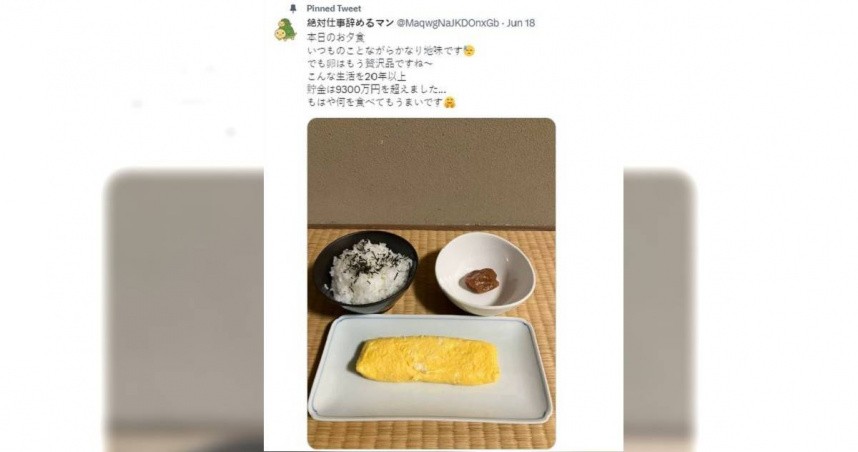The width and height of the screenshot is (858, 452).
Task: Click the first tweet line 本日のお夕食
Action: 328,38
